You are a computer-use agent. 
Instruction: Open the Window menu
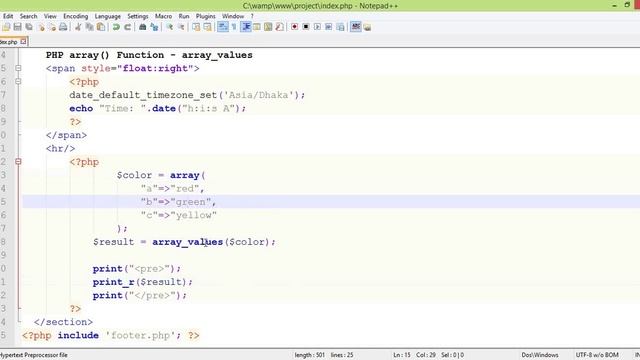coord(233,16)
